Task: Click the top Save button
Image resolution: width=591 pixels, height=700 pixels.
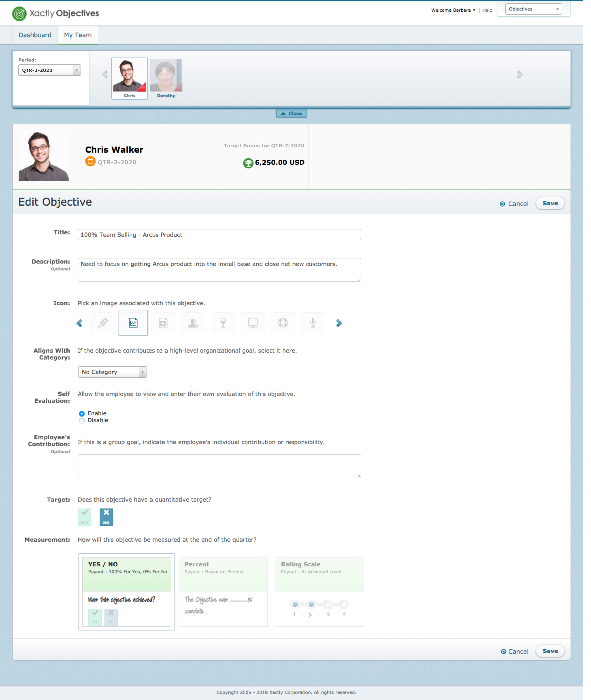Action: click(x=550, y=203)
